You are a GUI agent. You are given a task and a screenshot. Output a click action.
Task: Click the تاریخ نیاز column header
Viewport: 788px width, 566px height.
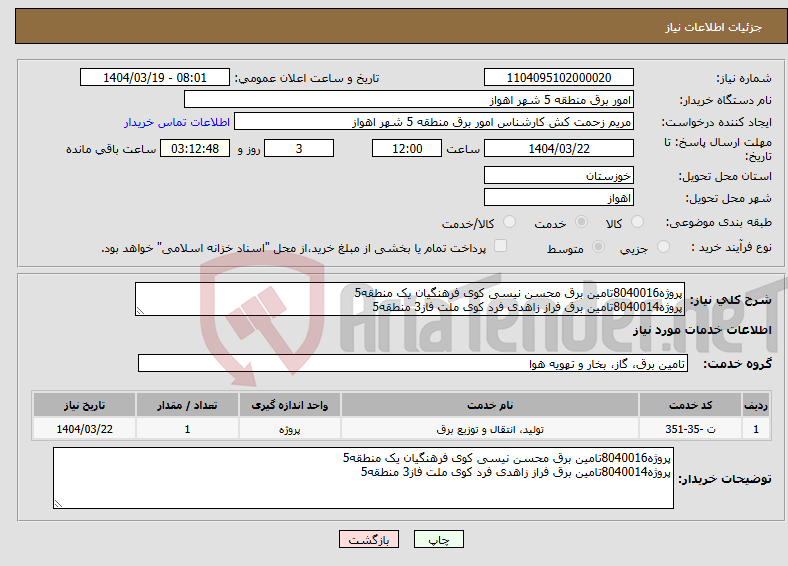pos(84,405)
